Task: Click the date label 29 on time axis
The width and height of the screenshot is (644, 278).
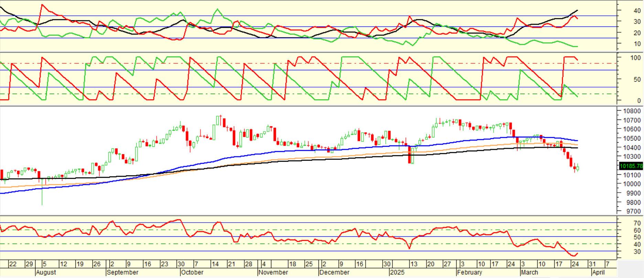Action: [x=29, y=264]
